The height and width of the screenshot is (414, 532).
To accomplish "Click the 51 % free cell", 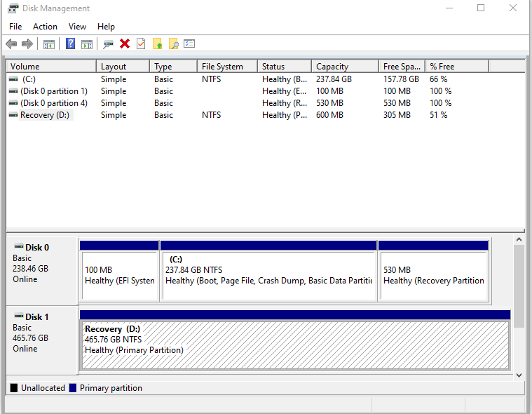I will click(438, 115).
